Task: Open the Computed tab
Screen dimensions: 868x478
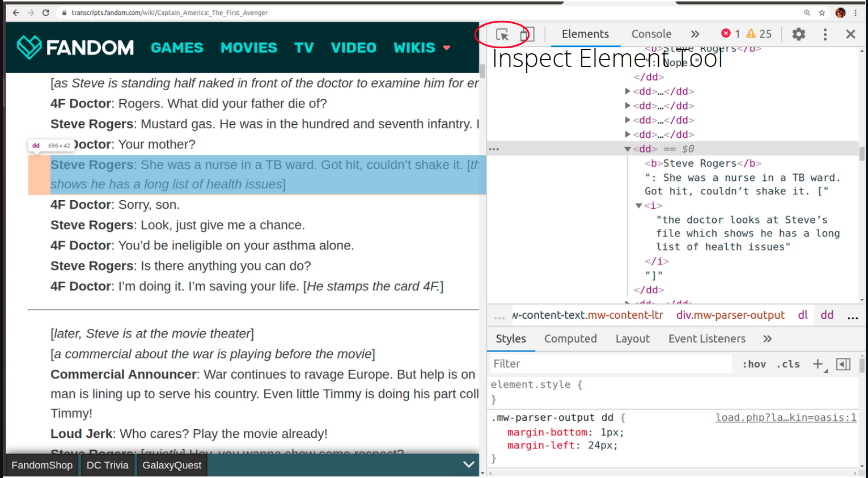Action: [x=570, y=339]
